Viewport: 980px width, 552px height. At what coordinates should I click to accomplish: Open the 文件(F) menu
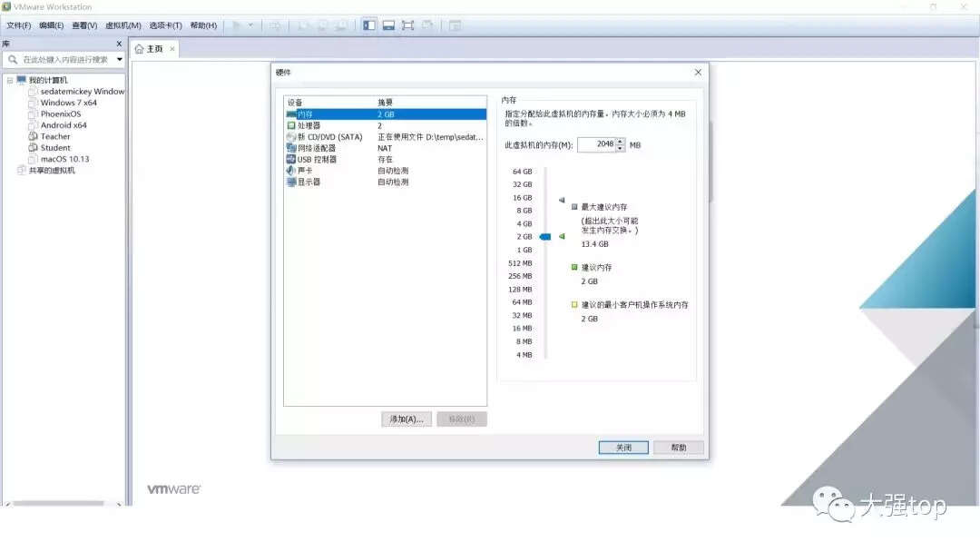pos(19,25)
